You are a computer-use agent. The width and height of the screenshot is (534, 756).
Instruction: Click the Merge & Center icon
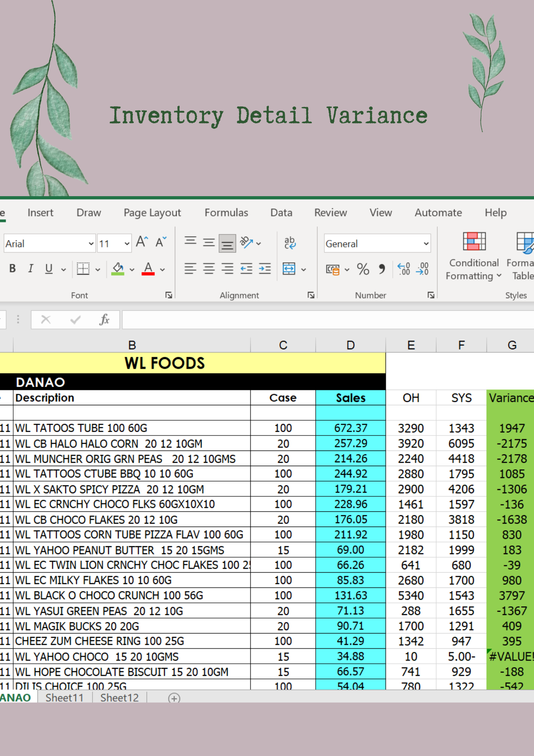click(x=289, y=269)
